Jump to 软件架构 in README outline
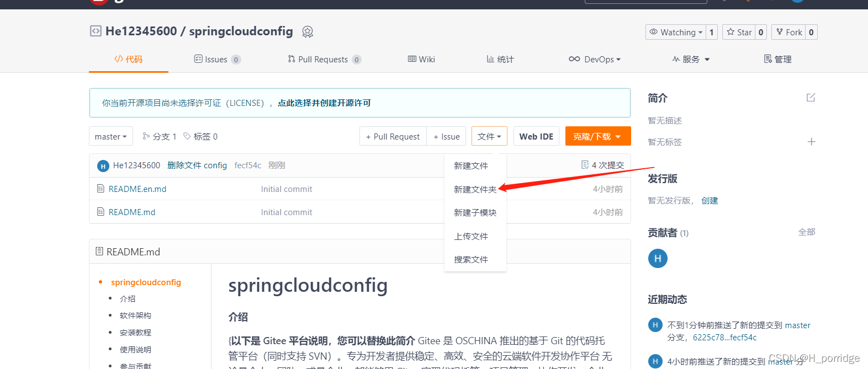Screen dimensions: 868x369 135,315
